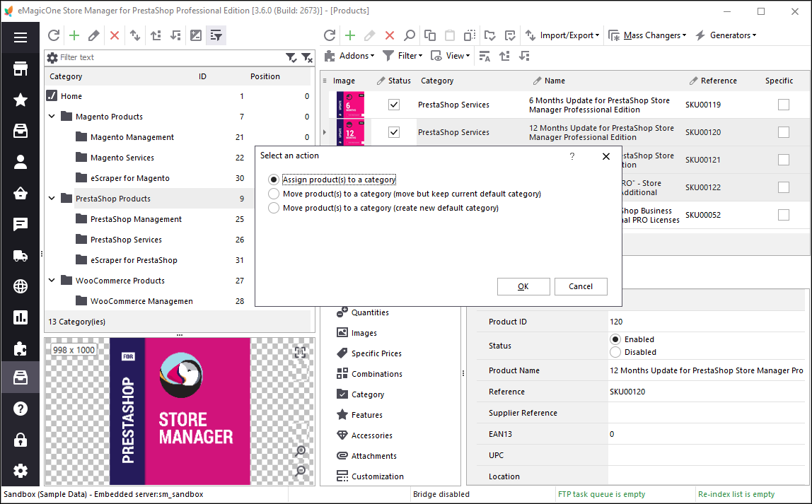The height and width of the screenshot is (504, 812).
Task: Open Generators dropdown
Action: 726,35
